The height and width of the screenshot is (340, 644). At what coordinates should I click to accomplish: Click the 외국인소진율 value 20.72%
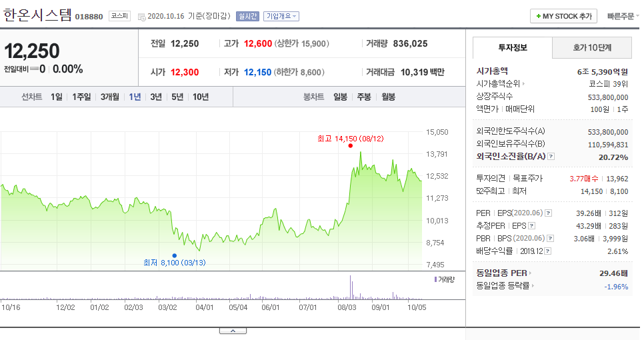coord(613,157)
